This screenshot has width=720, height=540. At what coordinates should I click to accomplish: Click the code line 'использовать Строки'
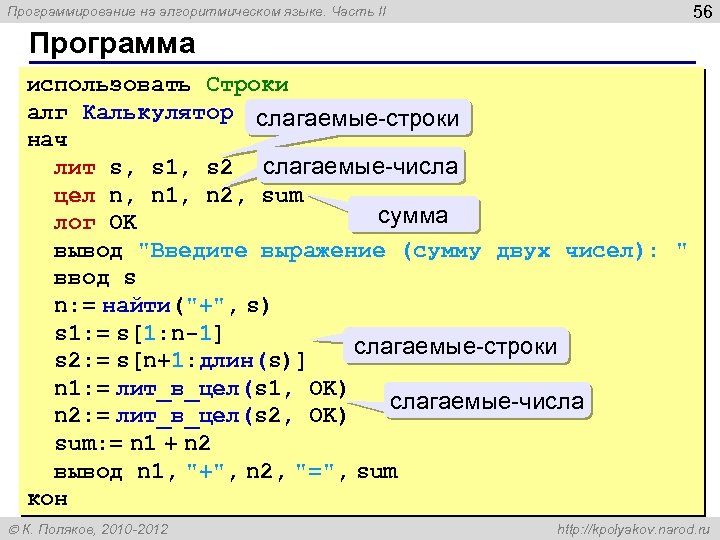coord(158,85)
